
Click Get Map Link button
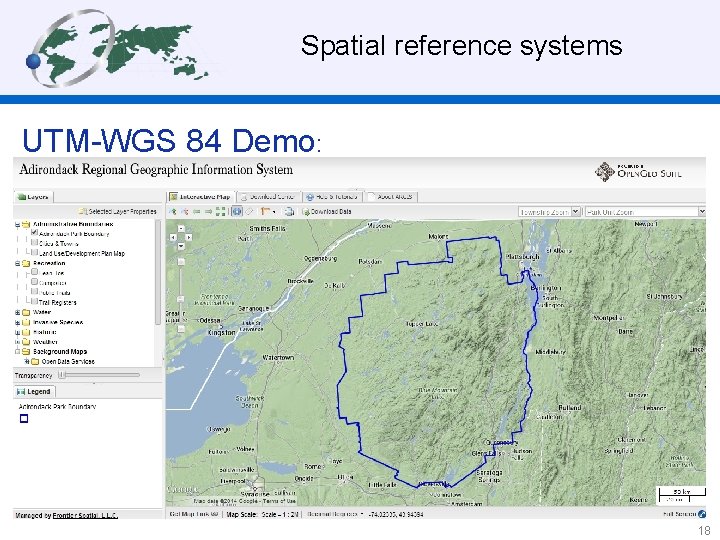pyautogui.click(x=193, y=514)
